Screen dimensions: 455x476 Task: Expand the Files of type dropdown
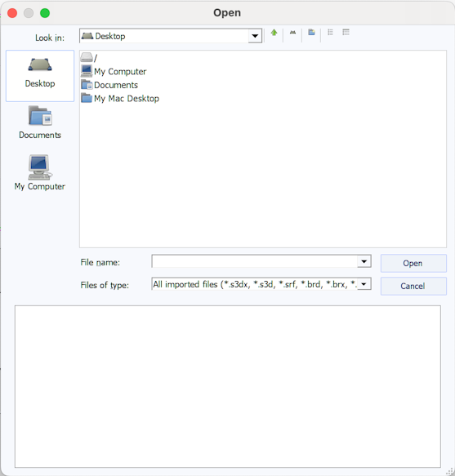point(364,284)
